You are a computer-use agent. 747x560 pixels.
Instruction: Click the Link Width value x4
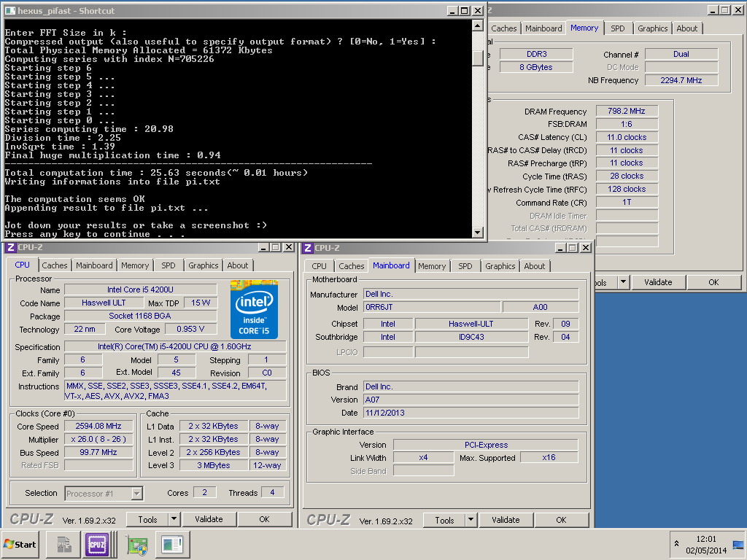point(423,458)
